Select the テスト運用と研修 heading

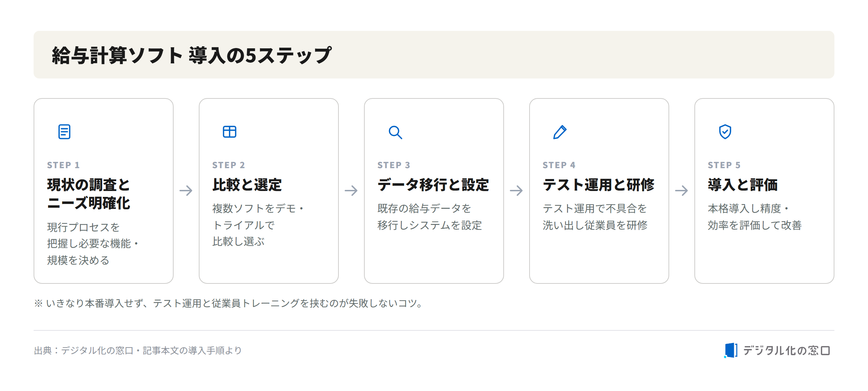pyautogui.click(x=598, y=185)
